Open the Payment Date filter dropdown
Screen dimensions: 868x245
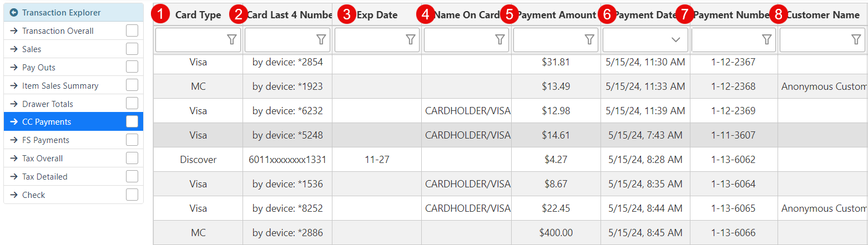tap(675, 39)
